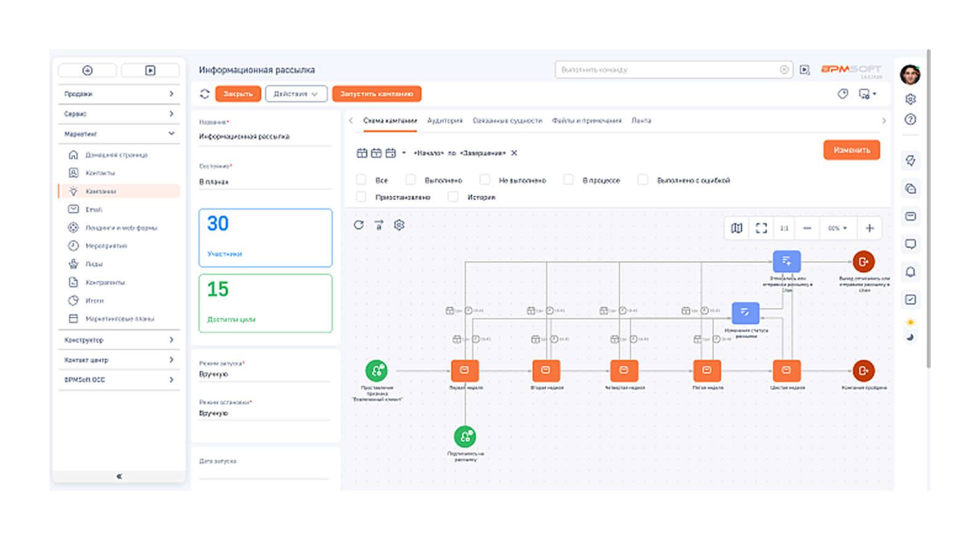Image resolution: width=980 pixels, height=540 pixels.
Task: Open the zoom percentage dropdown
Action: tap(837, 228)
